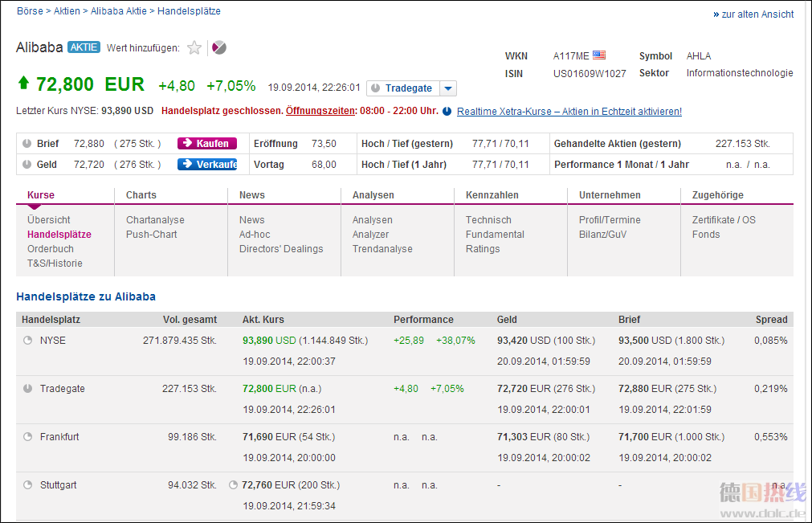812x523 pixels.
Task: Click the clock icon in NYSE row
Action: click(28, 340)
